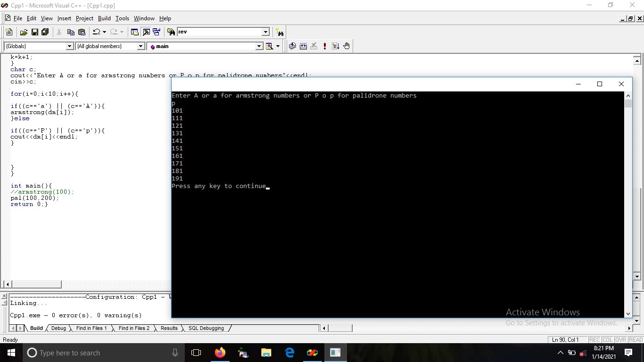Open Task View on taskbar
Image resolution: width=644 pixels, height=362 pixels.
[x=196, y=353]
